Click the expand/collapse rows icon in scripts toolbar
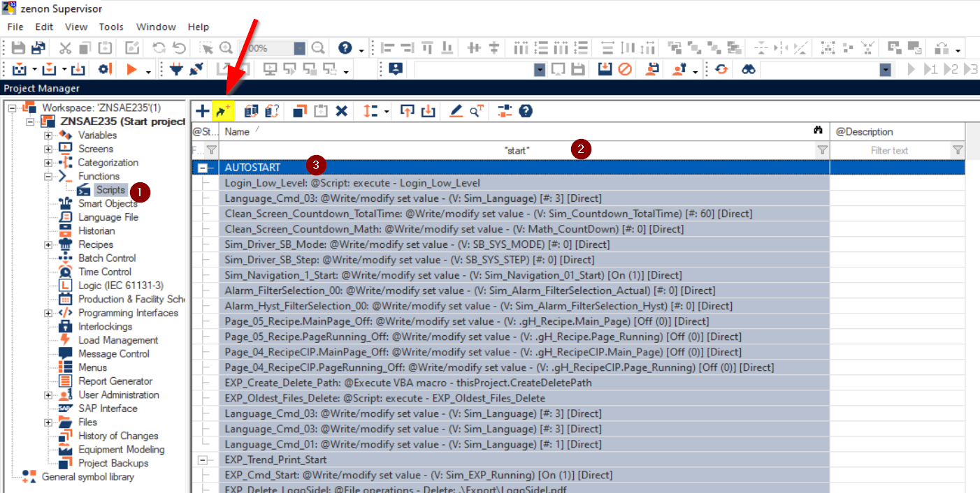980x493 pixels. point(370,110)
